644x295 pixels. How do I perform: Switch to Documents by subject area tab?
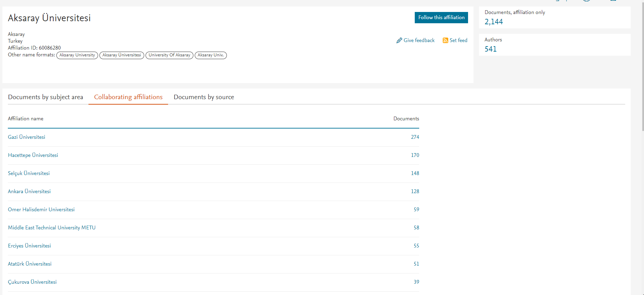click(45, 97)
